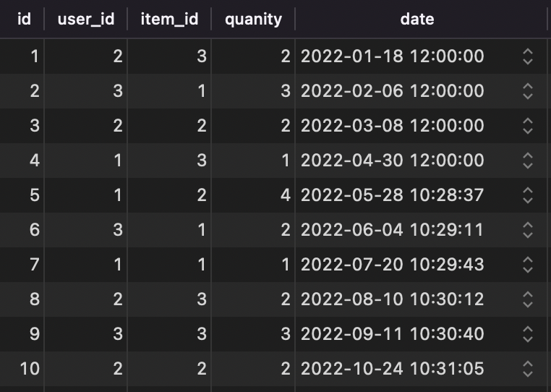The height and width of the screenshot is (392, 551).
Task: Click the date column header
Action: (x=417, y=20)
